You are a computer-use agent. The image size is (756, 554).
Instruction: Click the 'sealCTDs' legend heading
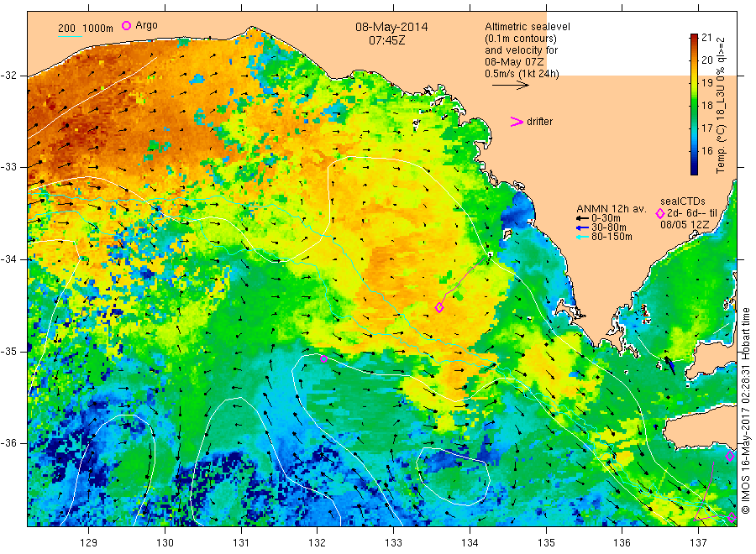(x=682, y=201)
